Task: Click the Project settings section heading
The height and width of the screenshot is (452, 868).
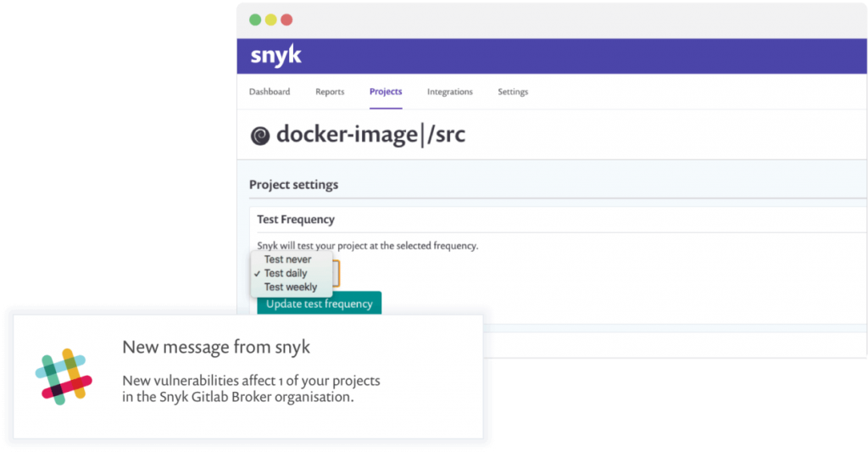Action: point(293,185)
